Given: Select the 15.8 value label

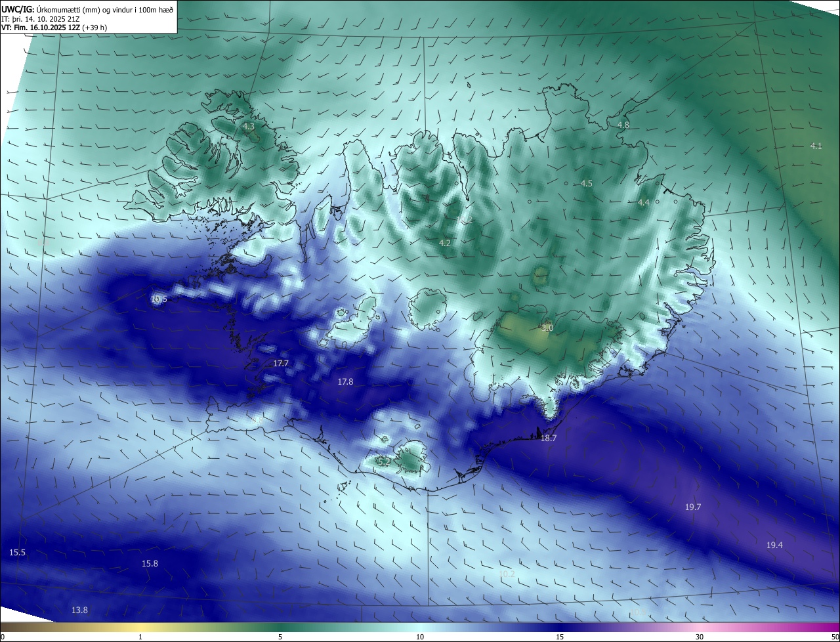Looking at the screenshot, I should pyautogui.click(x=150, y=563).
